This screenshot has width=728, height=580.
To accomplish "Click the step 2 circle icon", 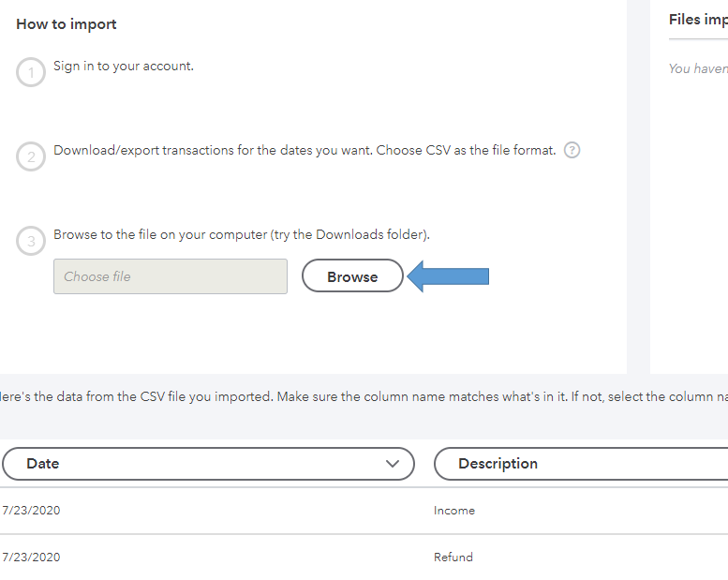I will (x=31, y=156).
